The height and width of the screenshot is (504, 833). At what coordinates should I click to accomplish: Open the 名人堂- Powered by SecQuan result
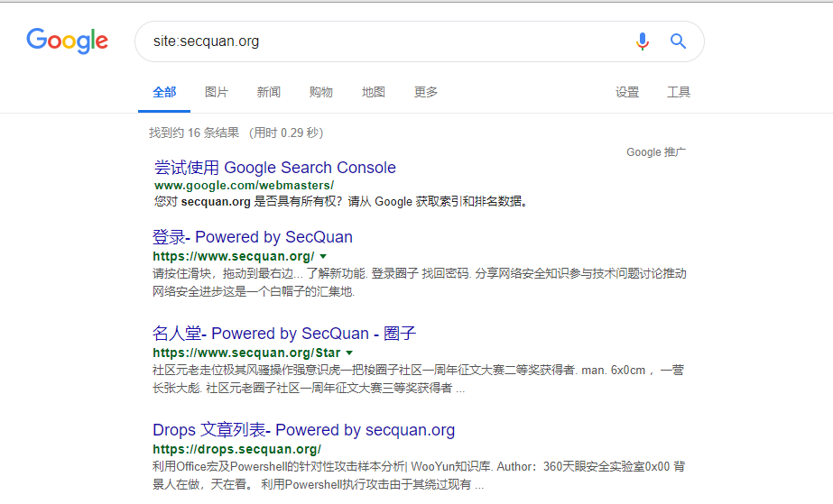(x=284, y=334)
